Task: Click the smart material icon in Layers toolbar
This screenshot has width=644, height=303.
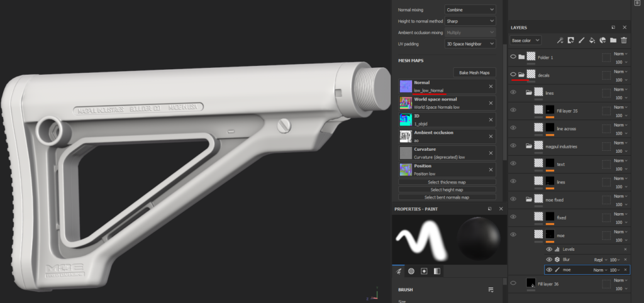Action: click(x=602, y=40)
